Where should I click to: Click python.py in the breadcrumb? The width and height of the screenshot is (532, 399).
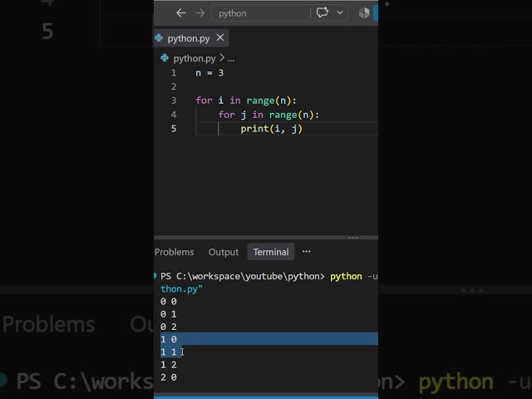click(x=194, y=58)
